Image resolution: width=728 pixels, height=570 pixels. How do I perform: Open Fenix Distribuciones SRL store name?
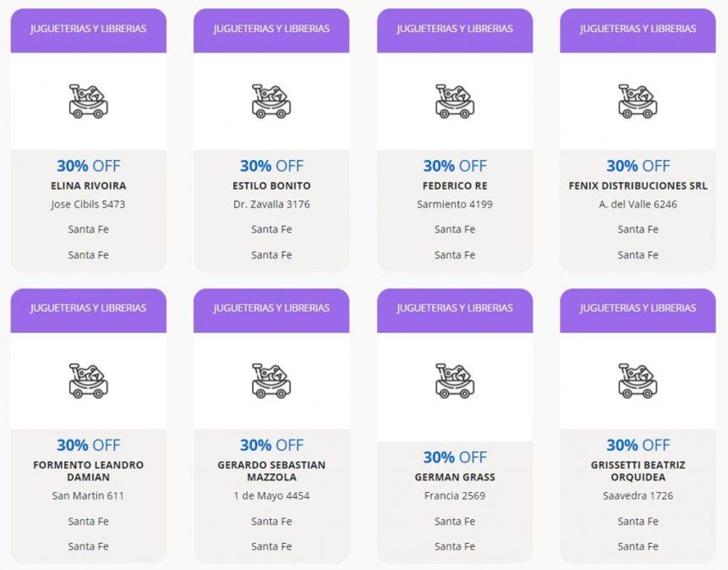click(638, 186)
